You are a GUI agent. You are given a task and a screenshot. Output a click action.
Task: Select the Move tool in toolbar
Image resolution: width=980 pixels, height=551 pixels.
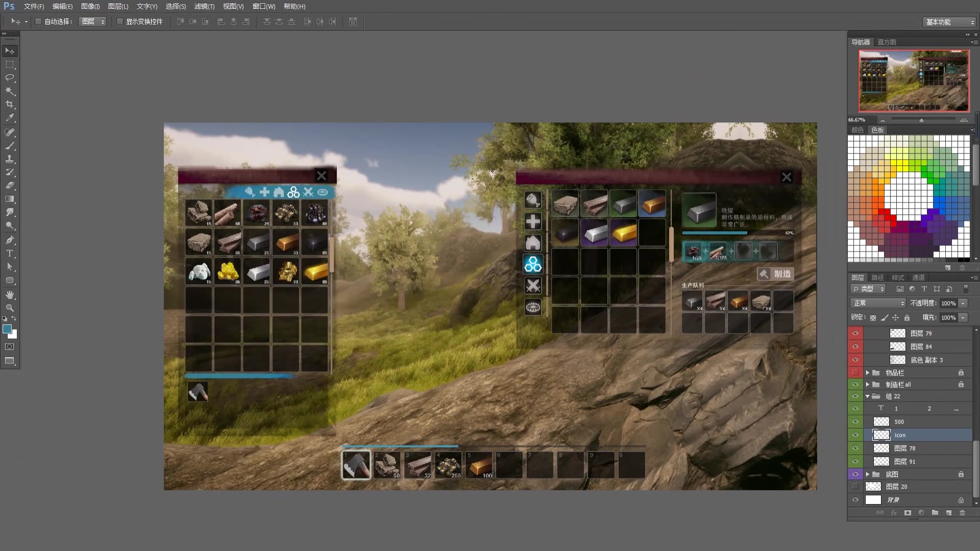click(9, 51)
